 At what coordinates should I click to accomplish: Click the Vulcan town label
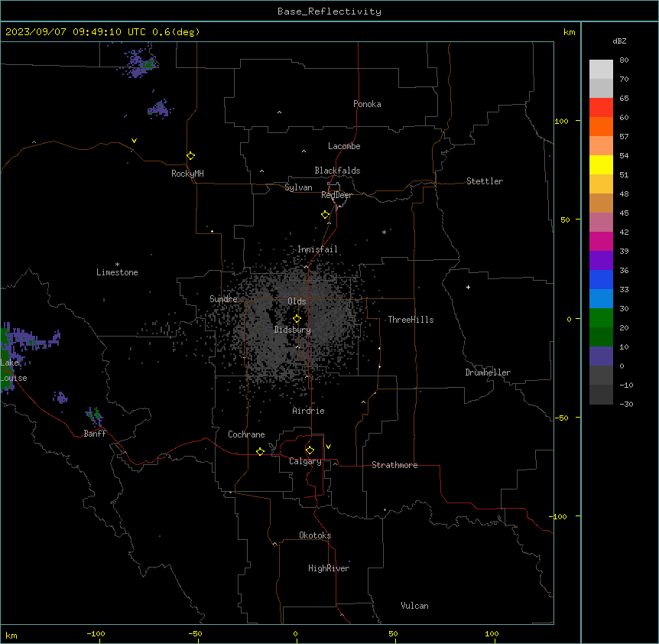pos(415,606)
